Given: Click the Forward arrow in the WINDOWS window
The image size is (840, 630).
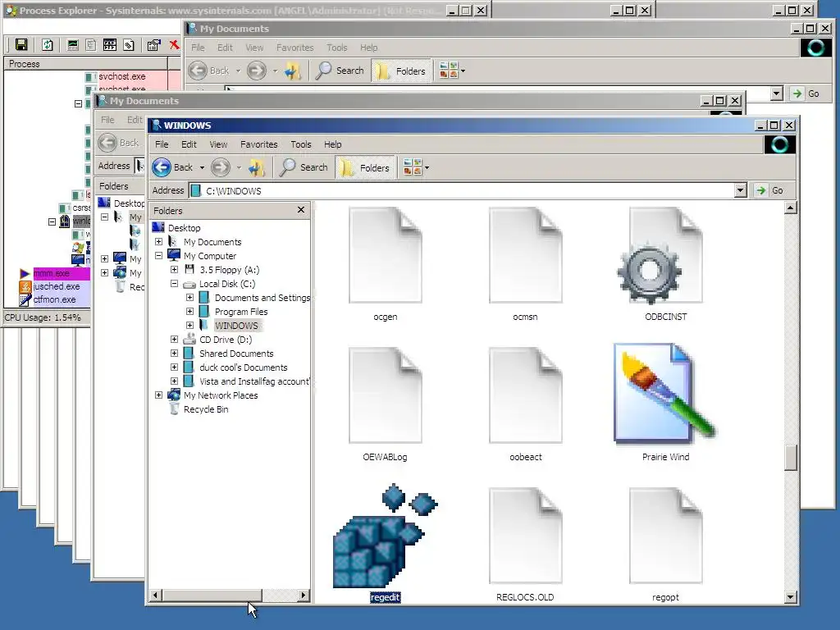Looking at the screenshot, I should (x=220, y=167).
